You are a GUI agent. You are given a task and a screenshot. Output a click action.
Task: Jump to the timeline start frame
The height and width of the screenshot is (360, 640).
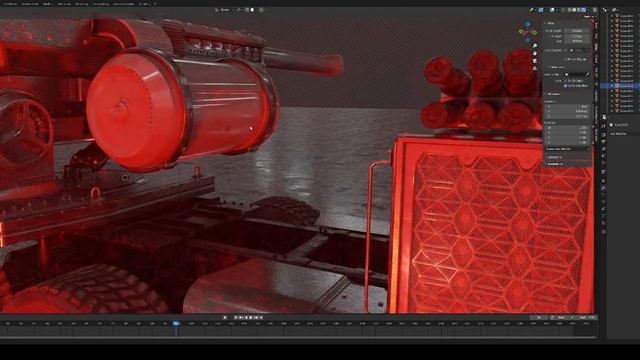[236, 317]
